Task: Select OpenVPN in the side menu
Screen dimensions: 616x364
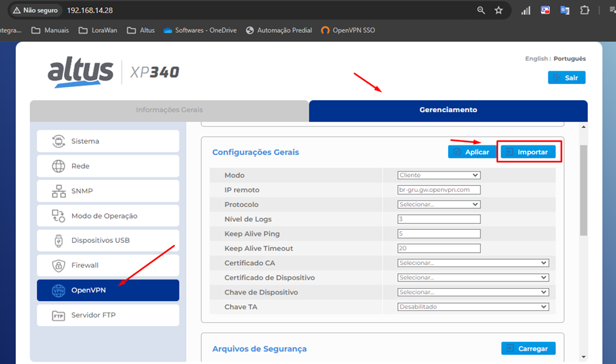Action: point(107,291)
